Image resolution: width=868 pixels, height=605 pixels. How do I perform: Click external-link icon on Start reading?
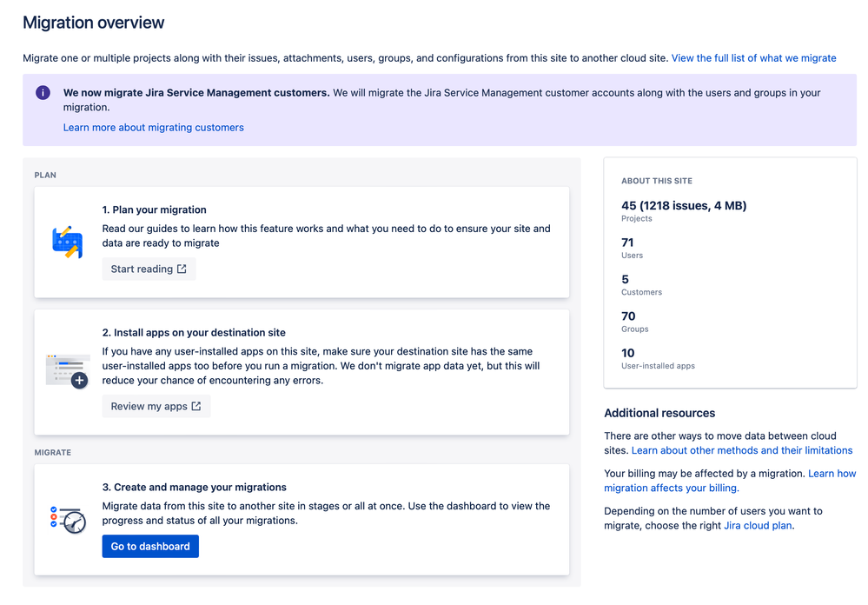click(x=182, y=269)
